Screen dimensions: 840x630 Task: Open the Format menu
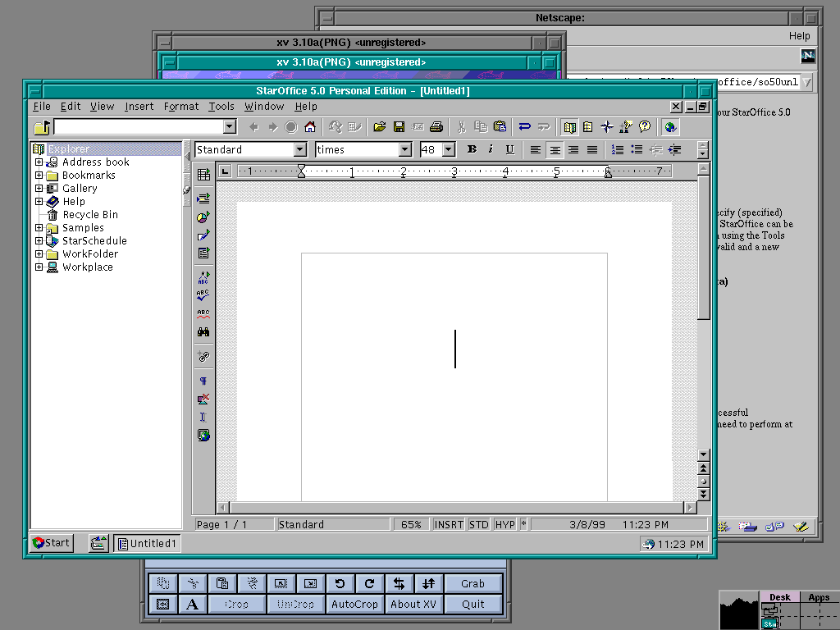(x=180, y=107)
